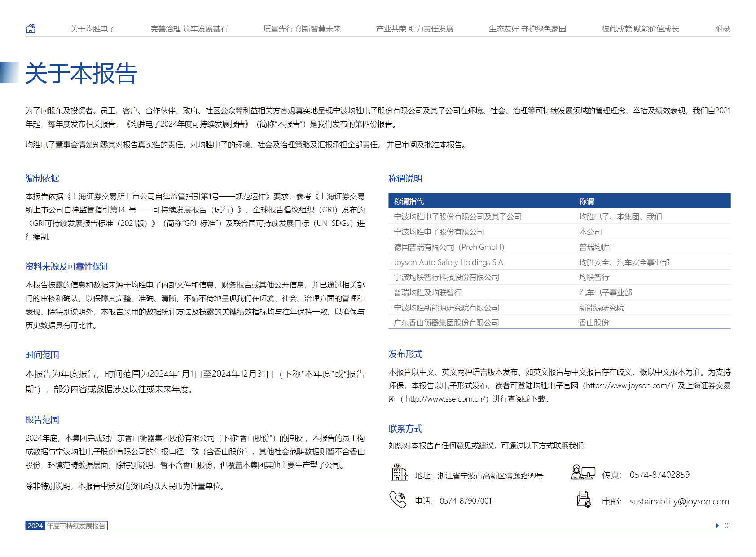This screenshot has height=557, width=756.
Task: Select the 均胜电子、本集团、我们 cell
Action: [x=620, y=217]
